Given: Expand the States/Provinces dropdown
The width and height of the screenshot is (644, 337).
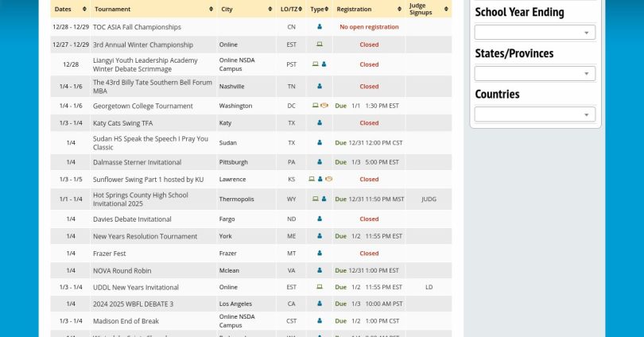Looking at the screenshot, I should click(534, 73).
